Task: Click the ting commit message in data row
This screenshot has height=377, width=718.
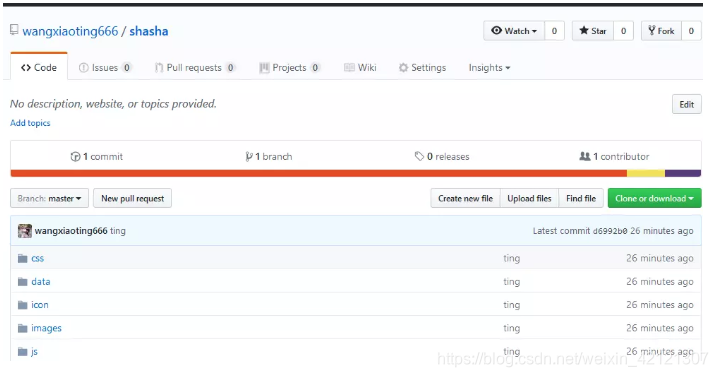Action: click(x=511, y=282)
